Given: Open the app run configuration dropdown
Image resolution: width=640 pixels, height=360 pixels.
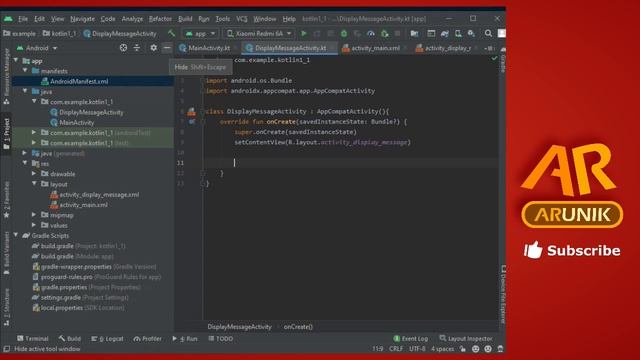Looking at the screenshot, I should [200, 33].
